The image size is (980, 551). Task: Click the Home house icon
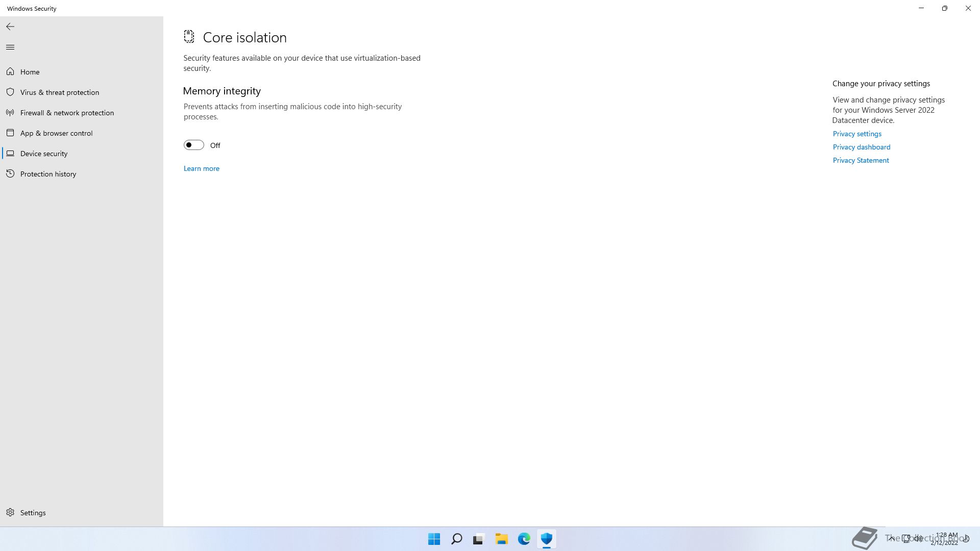[10, 72]
